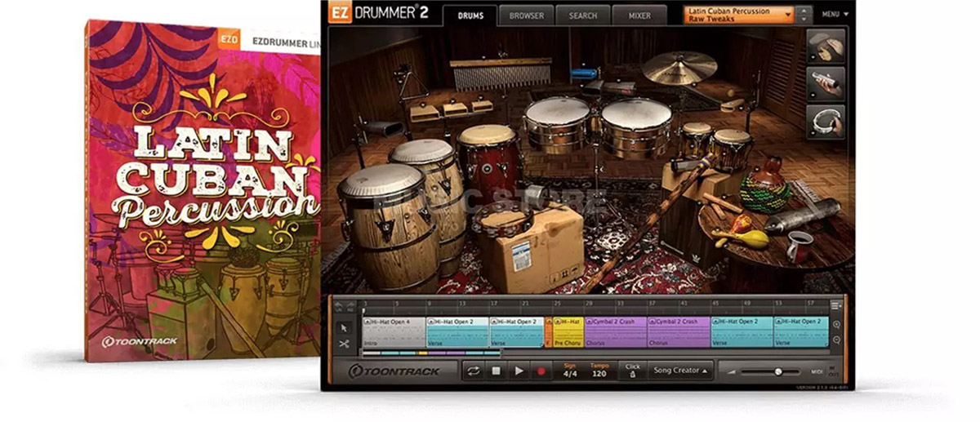The image size is (980, 422).
Task: Click bar 17 on the timeline ruler
Action: coord(492,303)
